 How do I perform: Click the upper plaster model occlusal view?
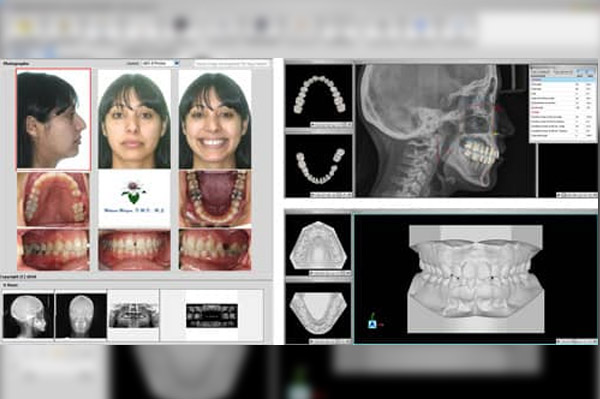tap(318, 245)
